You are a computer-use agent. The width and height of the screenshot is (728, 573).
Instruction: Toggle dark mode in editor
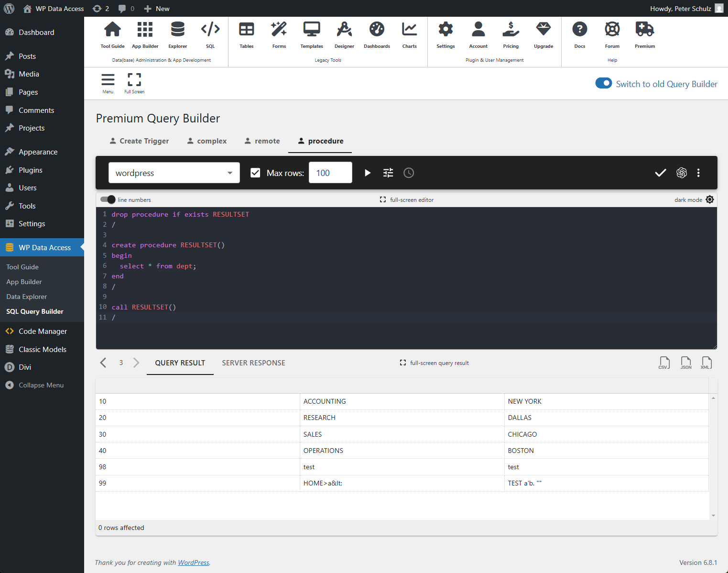(x=710, y=199)
